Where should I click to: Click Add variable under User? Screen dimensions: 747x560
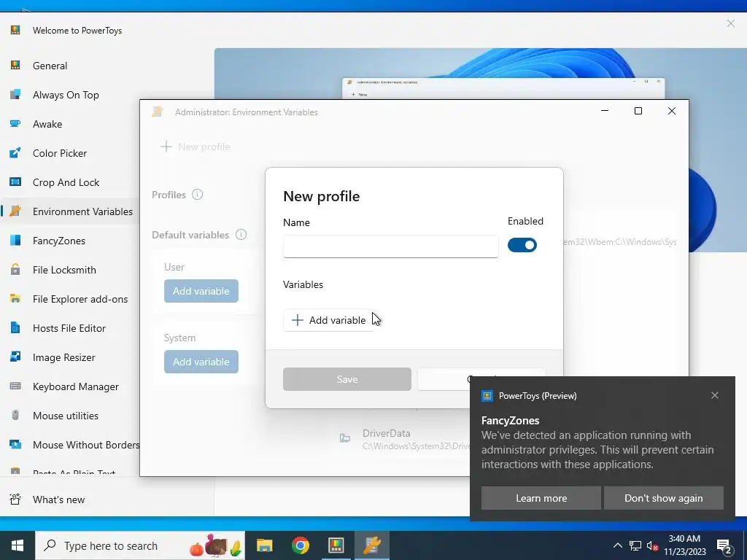pyautogui.click(x=201, y=291)
